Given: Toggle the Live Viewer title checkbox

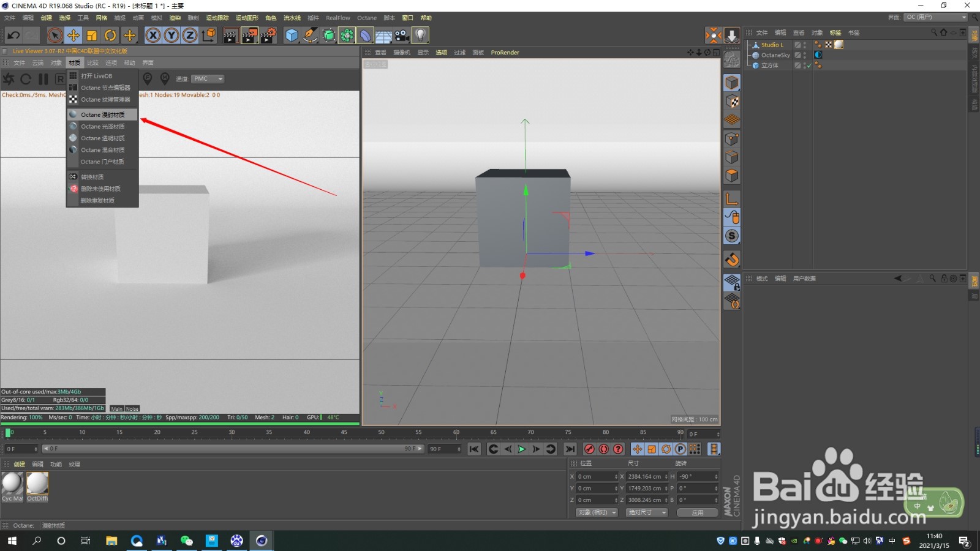Looking at the screenshot, I should pyautogui.click(x=5, y=51).
